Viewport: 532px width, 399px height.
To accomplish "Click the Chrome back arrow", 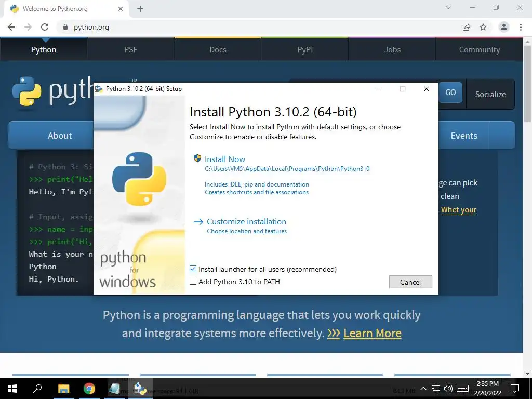I will 11,27.
